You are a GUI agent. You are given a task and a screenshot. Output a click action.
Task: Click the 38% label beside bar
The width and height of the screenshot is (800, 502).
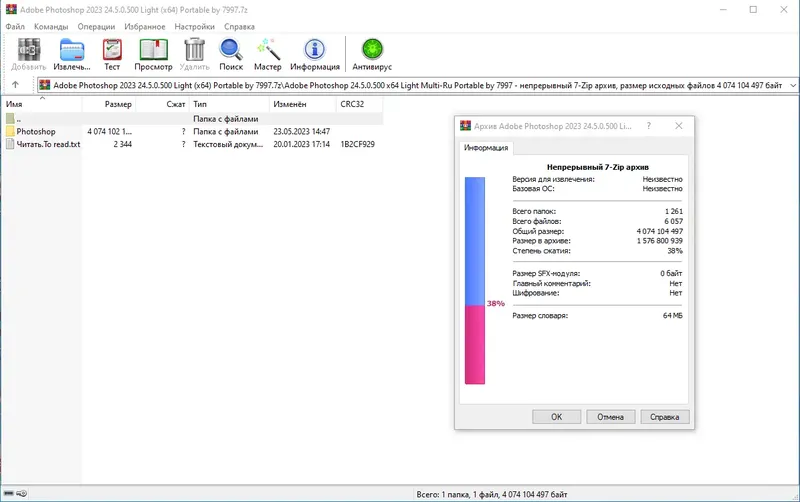coord(495,303)
